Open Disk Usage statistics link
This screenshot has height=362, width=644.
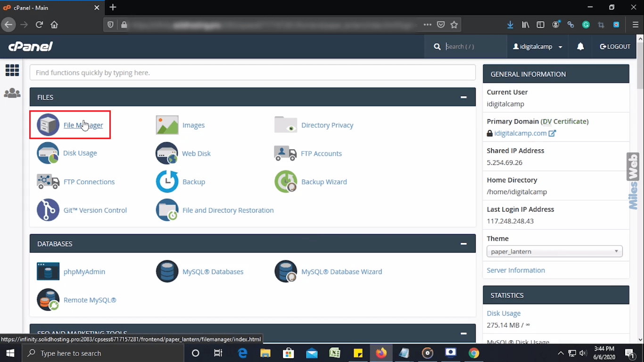(x=504, y=313)
